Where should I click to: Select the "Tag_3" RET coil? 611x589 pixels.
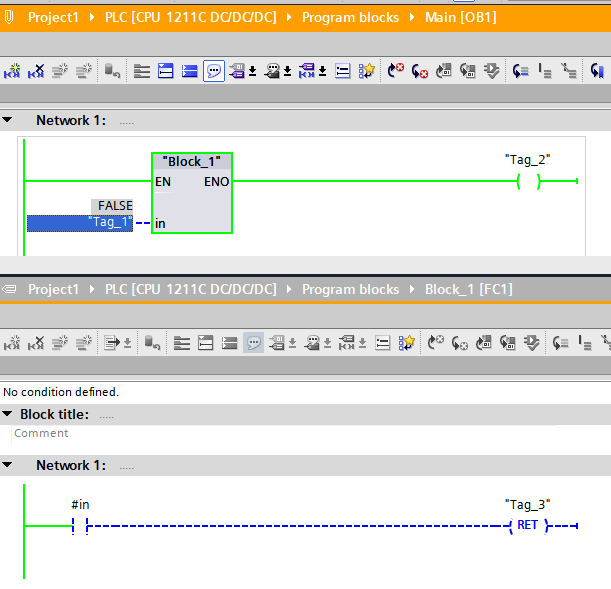click(x=527, y=526)
